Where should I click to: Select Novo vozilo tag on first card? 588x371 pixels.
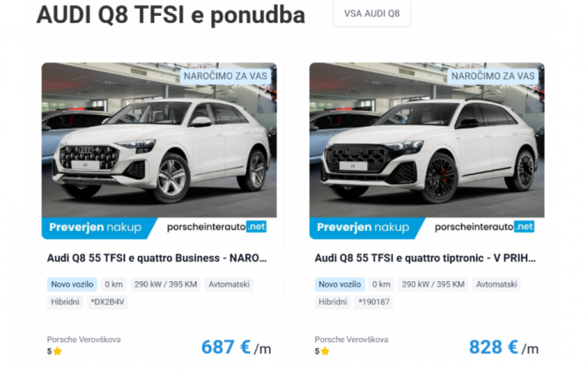[72, 285]
